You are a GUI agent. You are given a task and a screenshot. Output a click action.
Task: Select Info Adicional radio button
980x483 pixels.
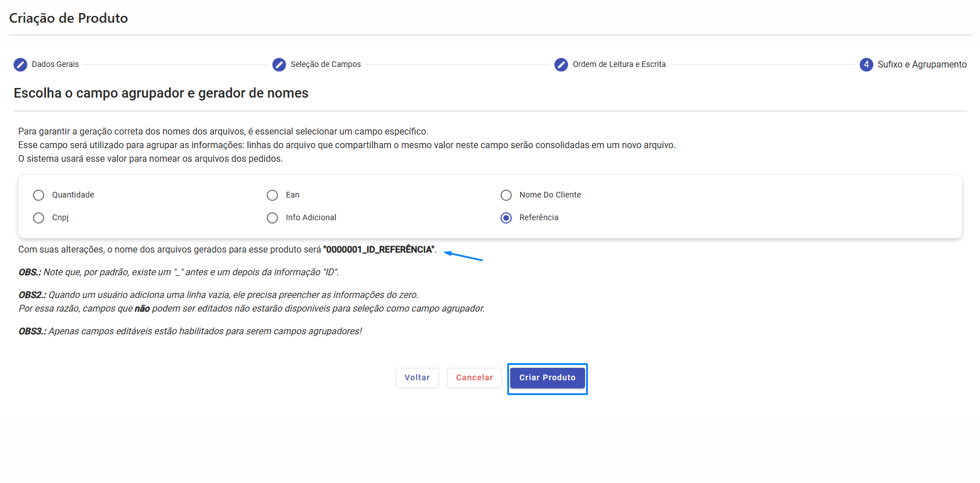point(272,218)
